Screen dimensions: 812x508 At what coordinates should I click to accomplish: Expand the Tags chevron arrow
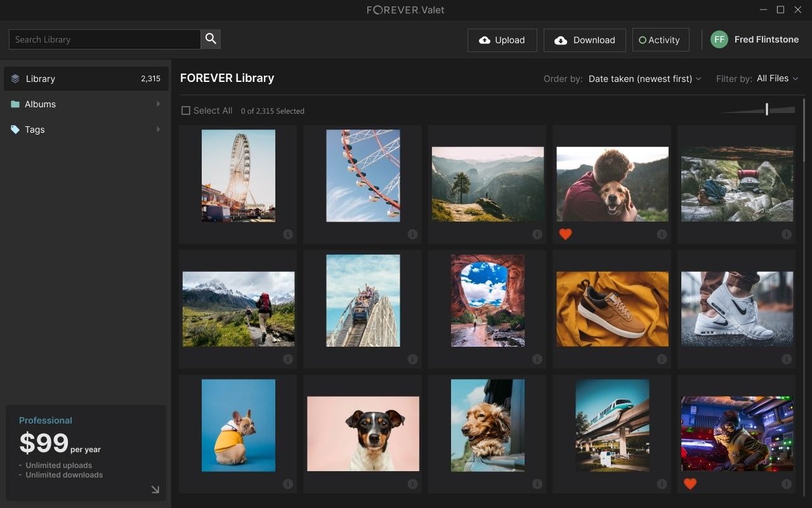point(158,130)
